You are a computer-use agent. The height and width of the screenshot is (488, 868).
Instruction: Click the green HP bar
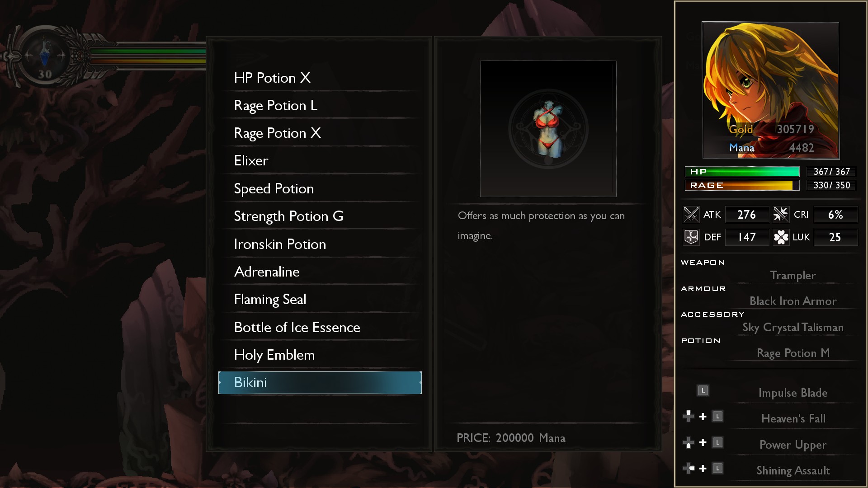click(742, 172)
